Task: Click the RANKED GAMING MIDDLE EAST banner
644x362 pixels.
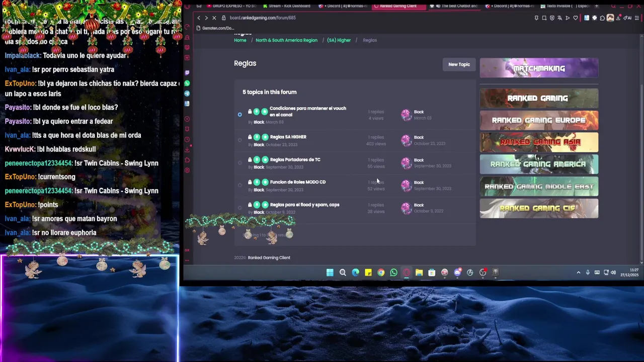Action: coord(539,186)
